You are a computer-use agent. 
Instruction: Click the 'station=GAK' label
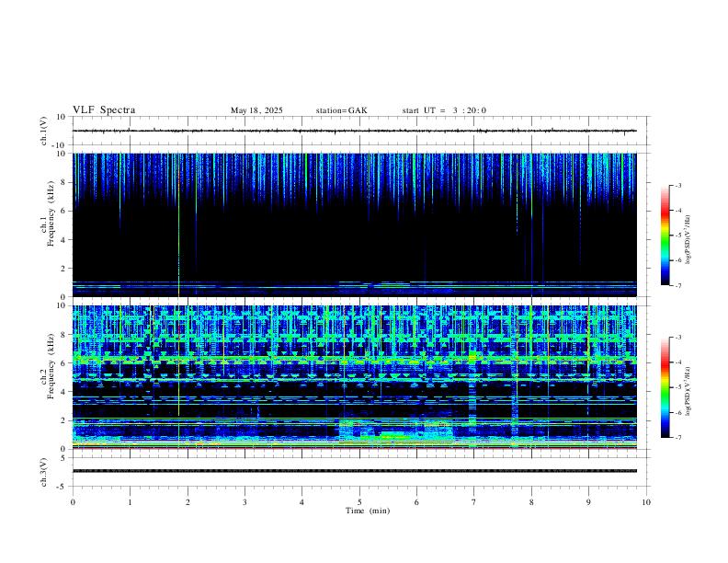pyautogui.click(x=341, y=110)
